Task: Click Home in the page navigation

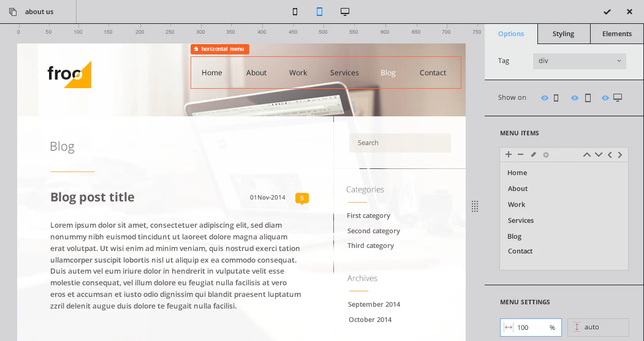Action: (212, 73)
